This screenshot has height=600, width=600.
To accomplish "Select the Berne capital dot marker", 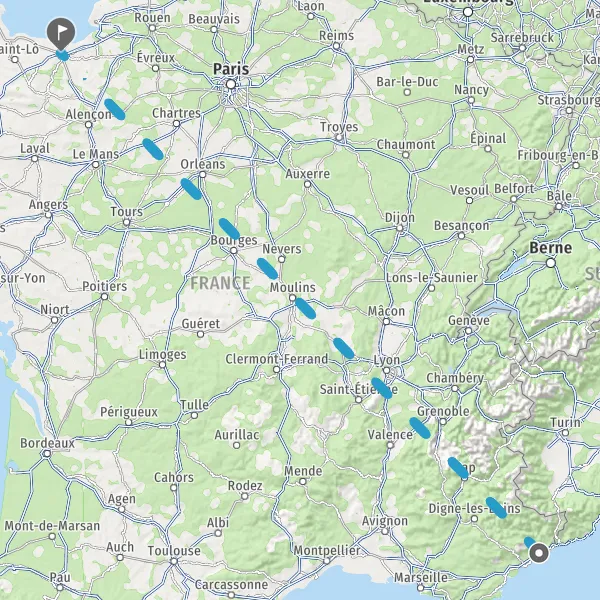I will 551,263.
